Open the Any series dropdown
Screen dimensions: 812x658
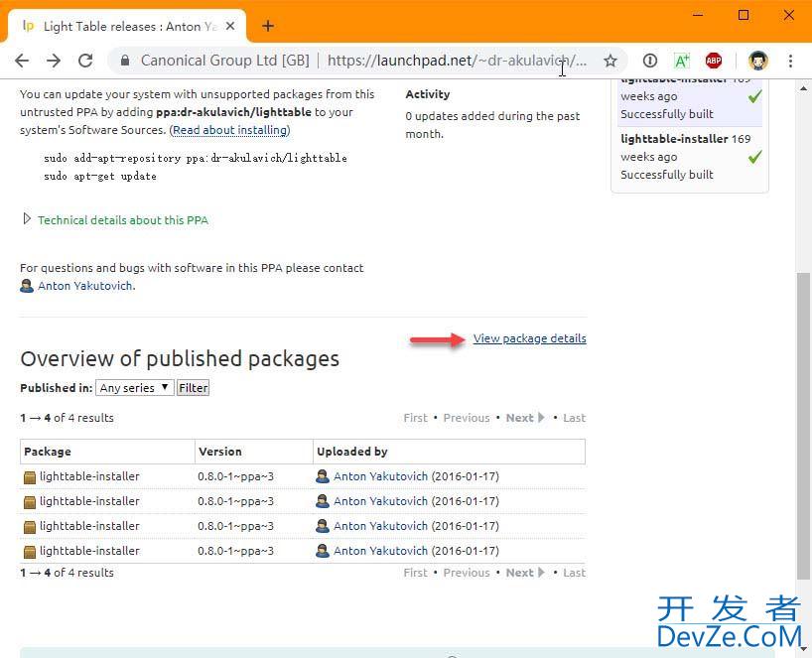click(x=135, y=388)
